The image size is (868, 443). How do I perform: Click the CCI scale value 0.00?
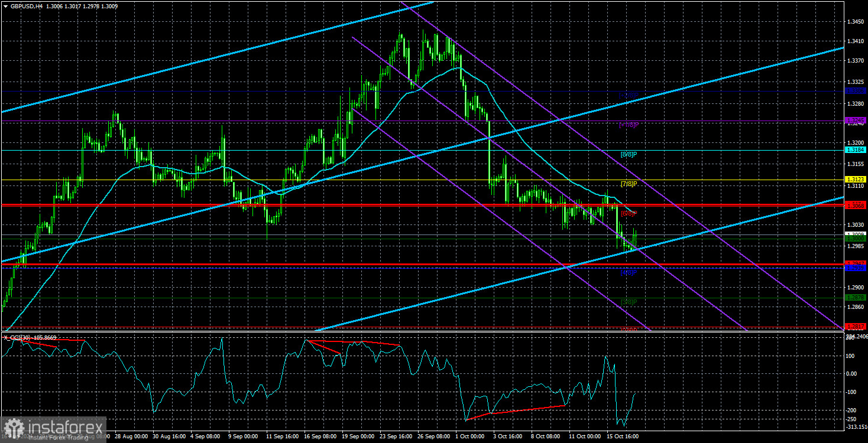point(852,373)
